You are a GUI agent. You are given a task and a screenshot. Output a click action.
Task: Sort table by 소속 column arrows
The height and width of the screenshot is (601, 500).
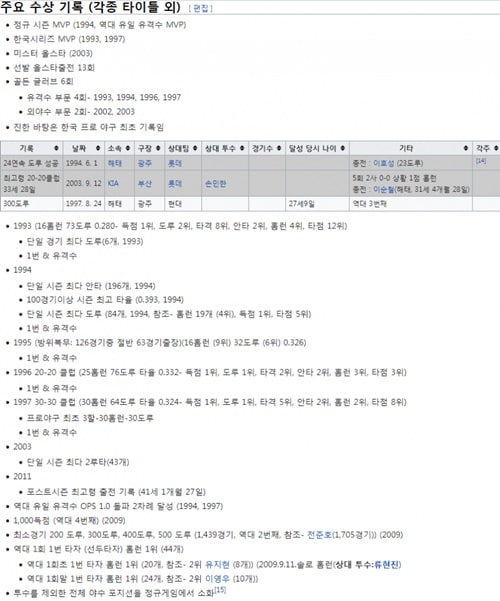click(x=128, y=148)
